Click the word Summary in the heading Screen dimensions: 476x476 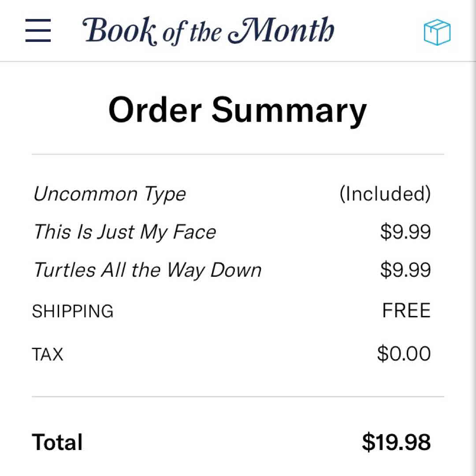pos(289,110)
